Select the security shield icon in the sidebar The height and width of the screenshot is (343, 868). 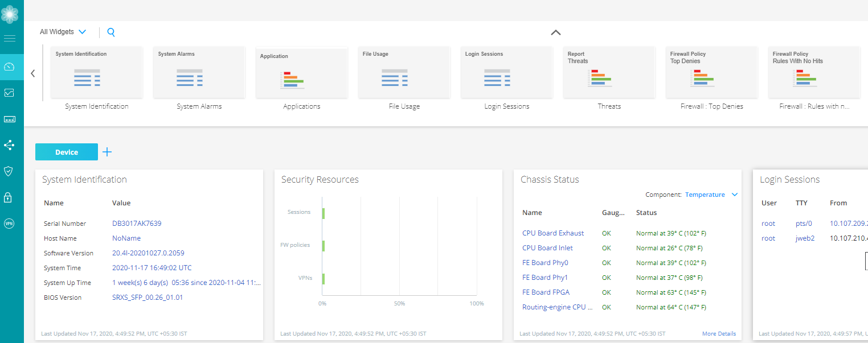pyautogui.click(x=10, y=171)
